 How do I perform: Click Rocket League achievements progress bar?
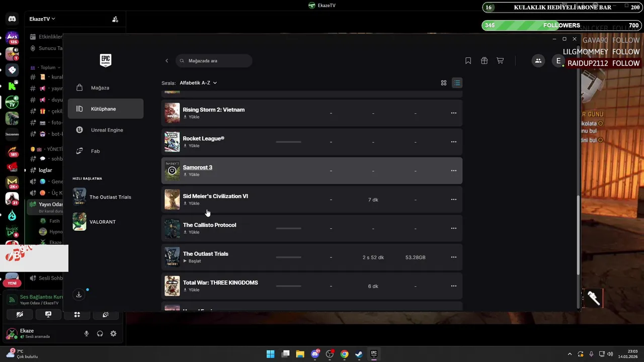click(x=288, y=142)
